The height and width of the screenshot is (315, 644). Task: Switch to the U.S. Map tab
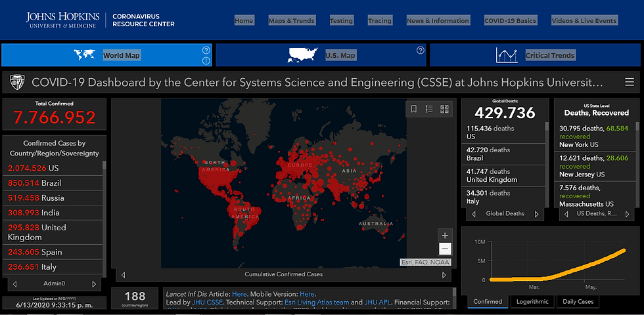(321, 55)
